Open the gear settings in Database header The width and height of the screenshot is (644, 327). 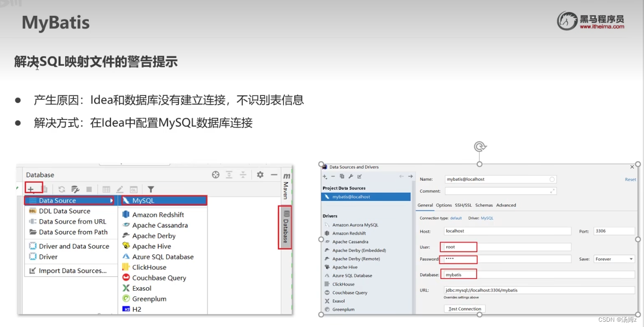click(x=260, y=175)
